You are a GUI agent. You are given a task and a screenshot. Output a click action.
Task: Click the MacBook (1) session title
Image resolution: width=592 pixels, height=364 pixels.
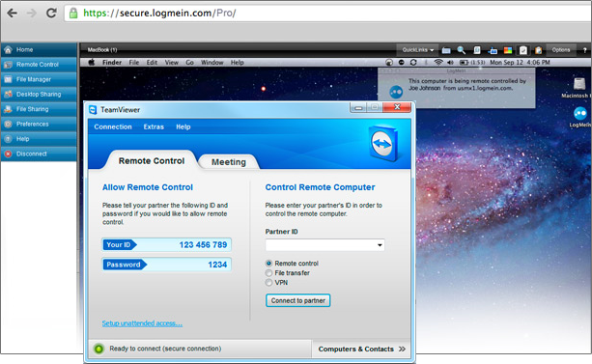pyautogui.click(x=102, y=50)
